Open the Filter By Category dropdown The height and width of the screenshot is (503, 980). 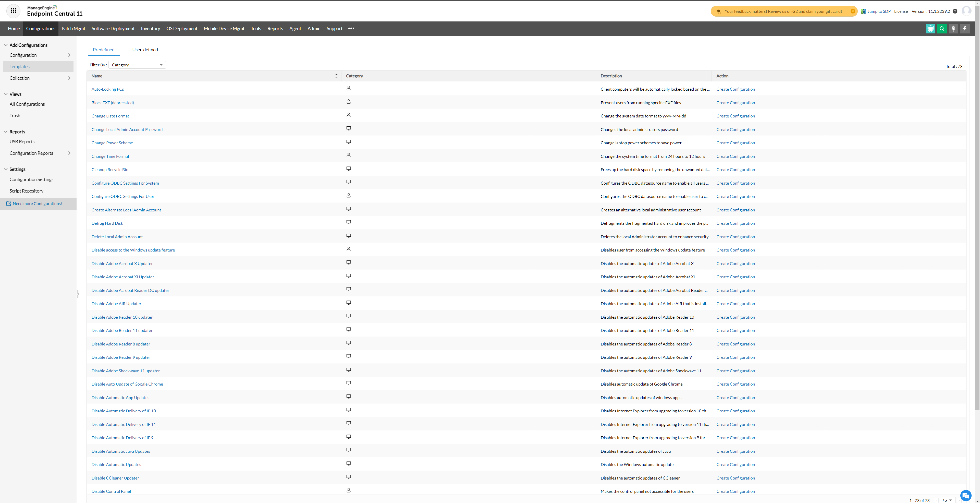point(137,65)
